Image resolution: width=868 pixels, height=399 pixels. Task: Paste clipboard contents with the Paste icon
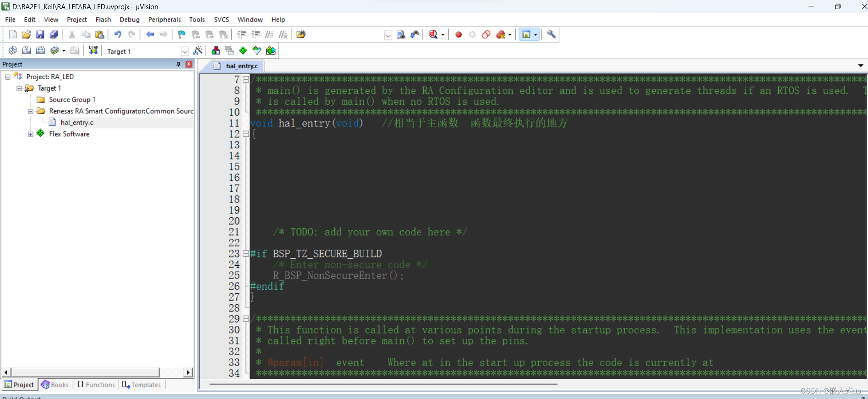[99, 34]
